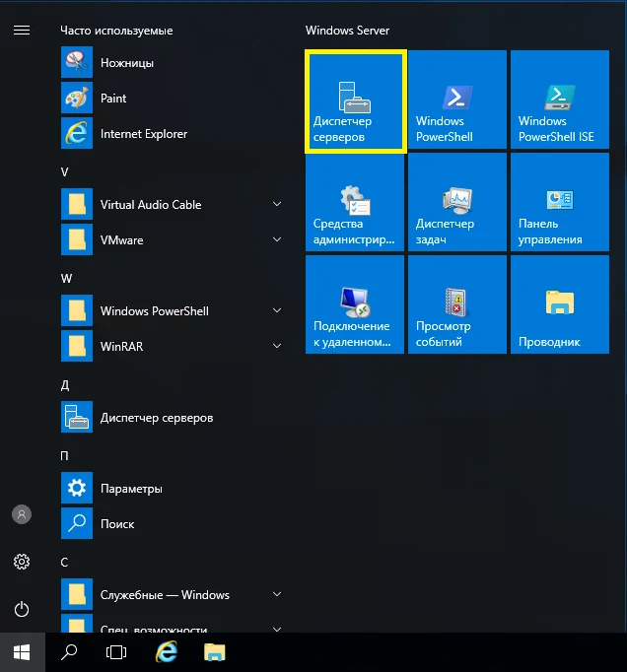
Task: Open the user account icon
Action: (x=22, y=514)
